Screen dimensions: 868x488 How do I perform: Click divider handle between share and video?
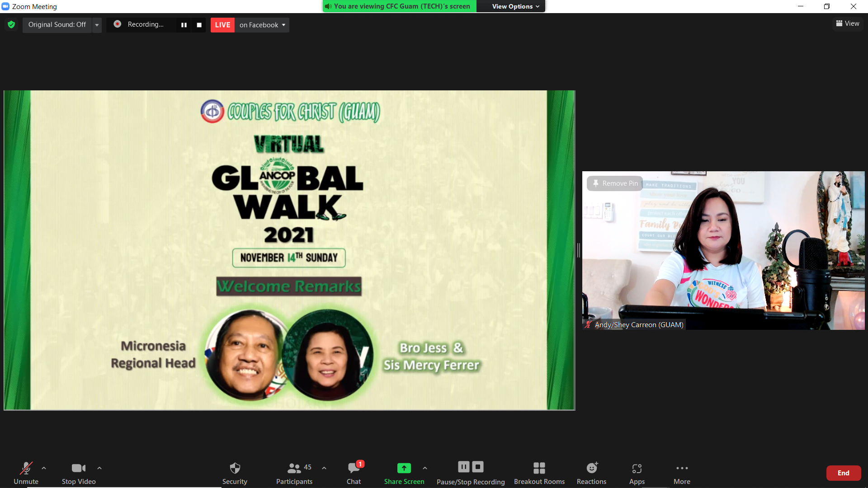579,250
